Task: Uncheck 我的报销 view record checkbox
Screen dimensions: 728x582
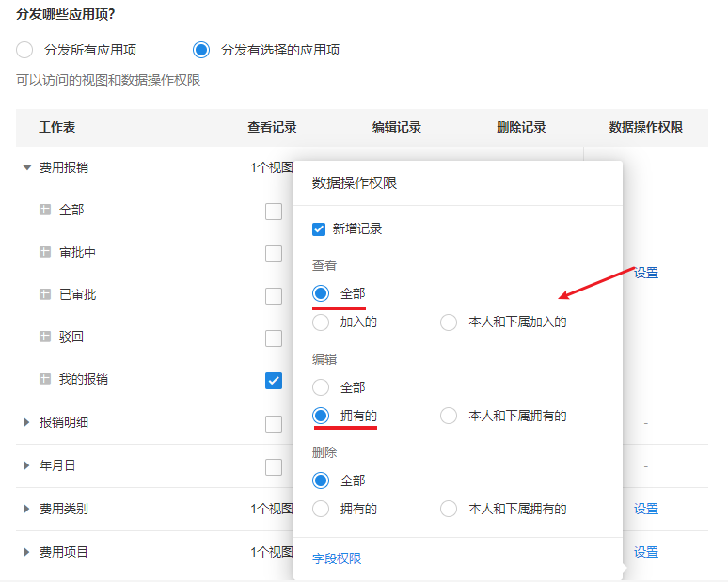Action: coord(274,380)
